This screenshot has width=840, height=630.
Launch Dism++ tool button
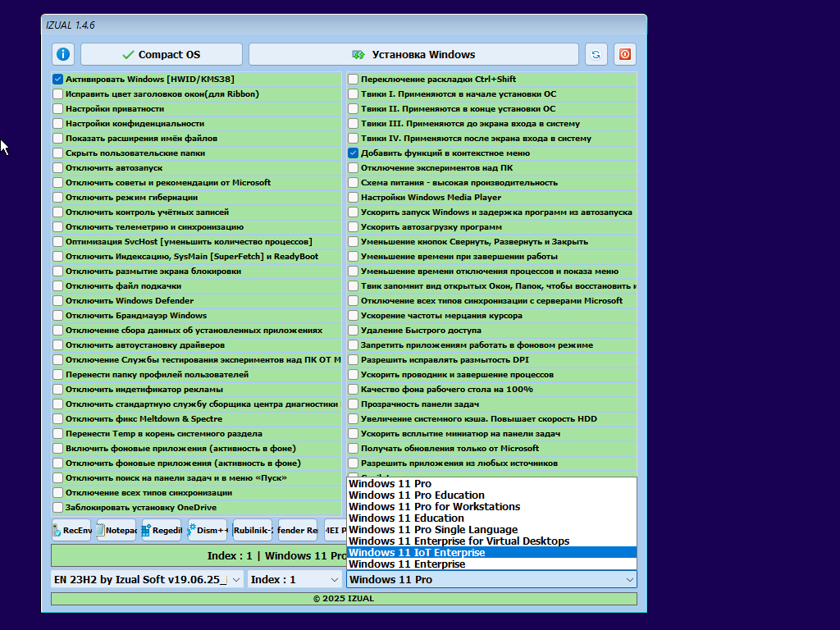(x=208, y=531)
